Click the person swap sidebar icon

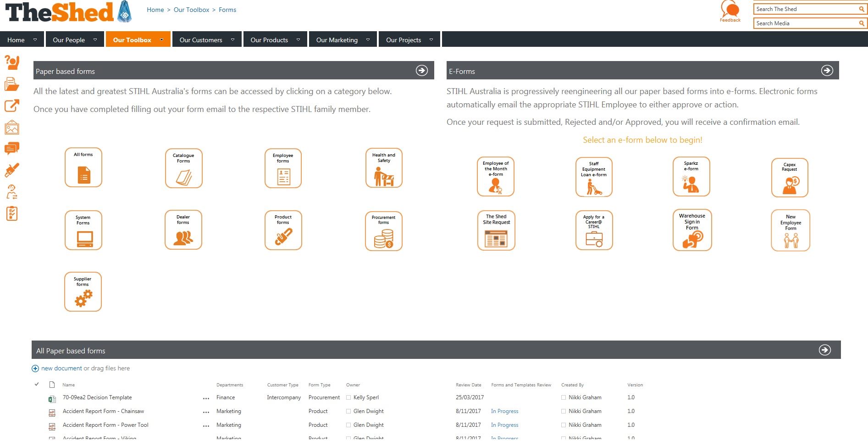[12, 192]
